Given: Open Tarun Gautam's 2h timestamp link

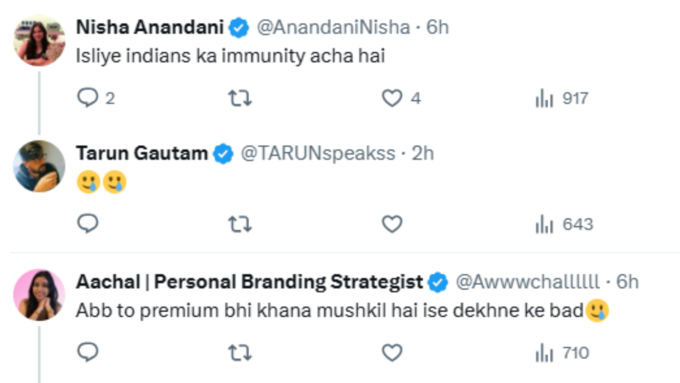Looking at the screenshot, I should [x=422, y=154].
